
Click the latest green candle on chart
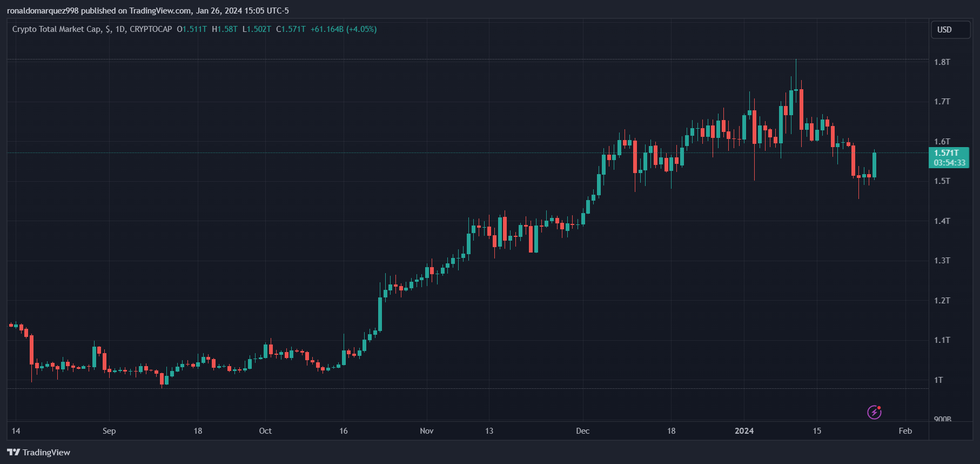(x=874, y=165)
